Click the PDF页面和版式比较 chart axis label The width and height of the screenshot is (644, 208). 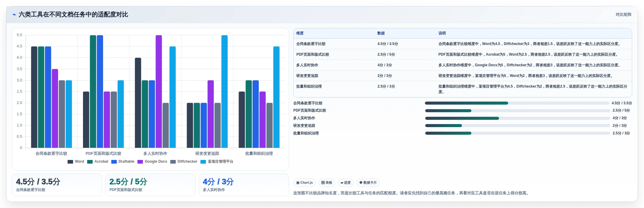tap(103, 154)
